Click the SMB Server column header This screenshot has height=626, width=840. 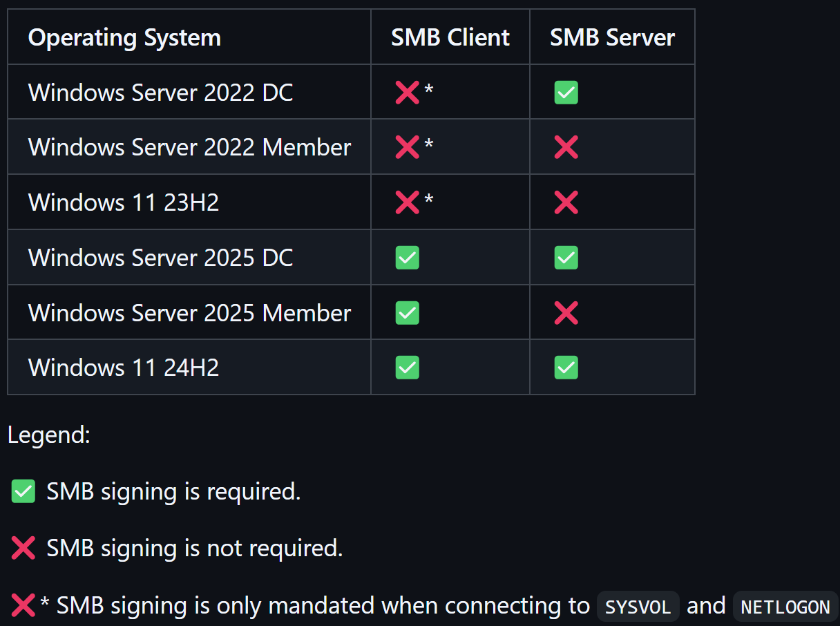(x=612, y=37)
